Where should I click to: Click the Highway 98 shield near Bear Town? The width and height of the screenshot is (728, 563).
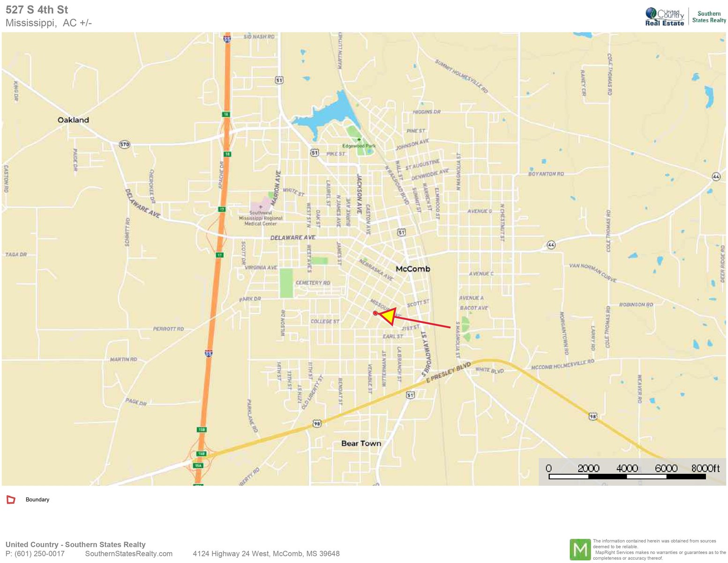[317, 424]
